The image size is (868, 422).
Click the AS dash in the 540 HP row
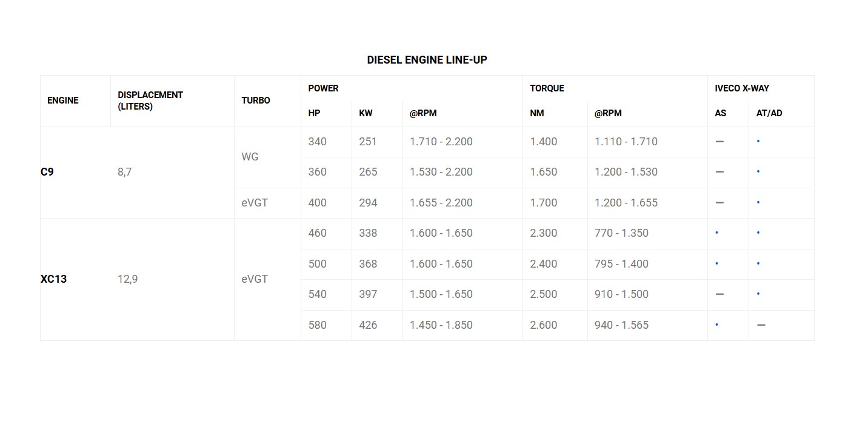coord(719,294)
